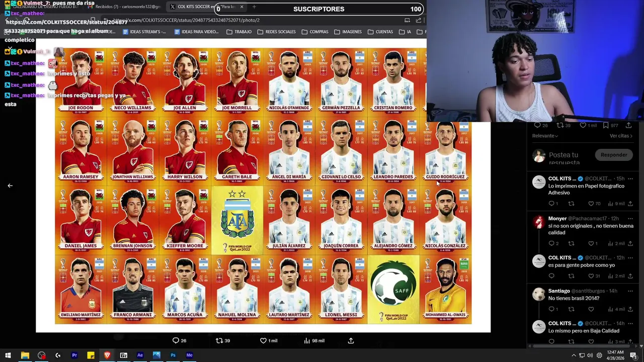Click the comment text 'No tienes brasil 2014?'
The image size is (644, 362).
(x=574, y=298)
